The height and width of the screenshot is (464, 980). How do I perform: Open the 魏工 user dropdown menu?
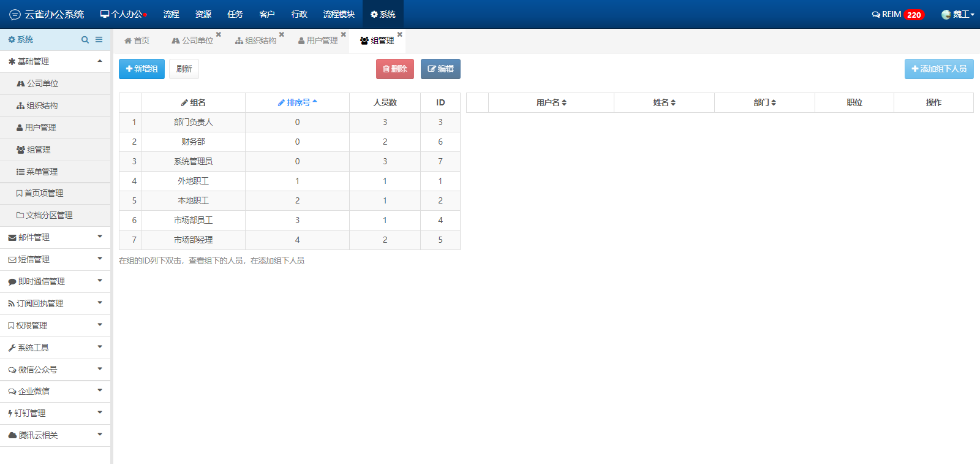(958, 15)
